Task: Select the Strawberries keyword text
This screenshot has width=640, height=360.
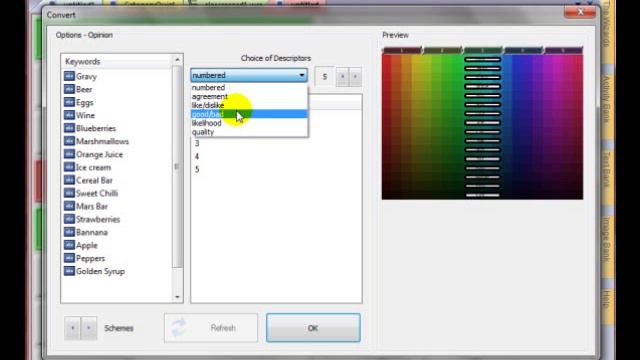Action: click(x=98, y=219)
